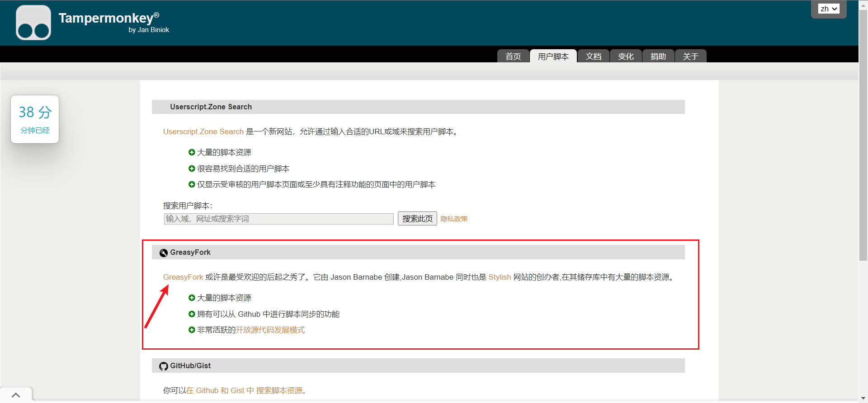This screenshot has height=403, width=868.
Task: Open the 隐私政策 link
Action: [x=454, y=219]
